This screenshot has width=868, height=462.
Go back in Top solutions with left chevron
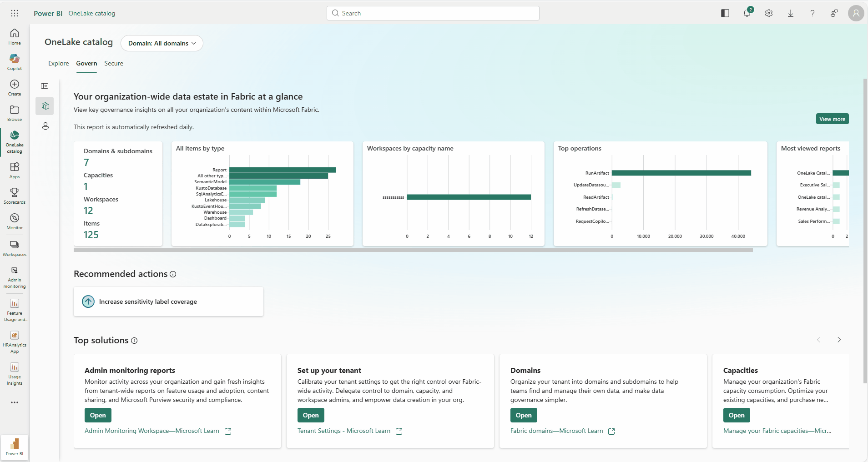tap(818, 340)
